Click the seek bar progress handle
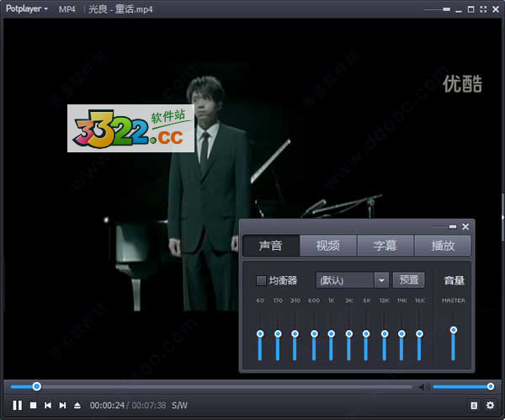 tap(37, 386)
